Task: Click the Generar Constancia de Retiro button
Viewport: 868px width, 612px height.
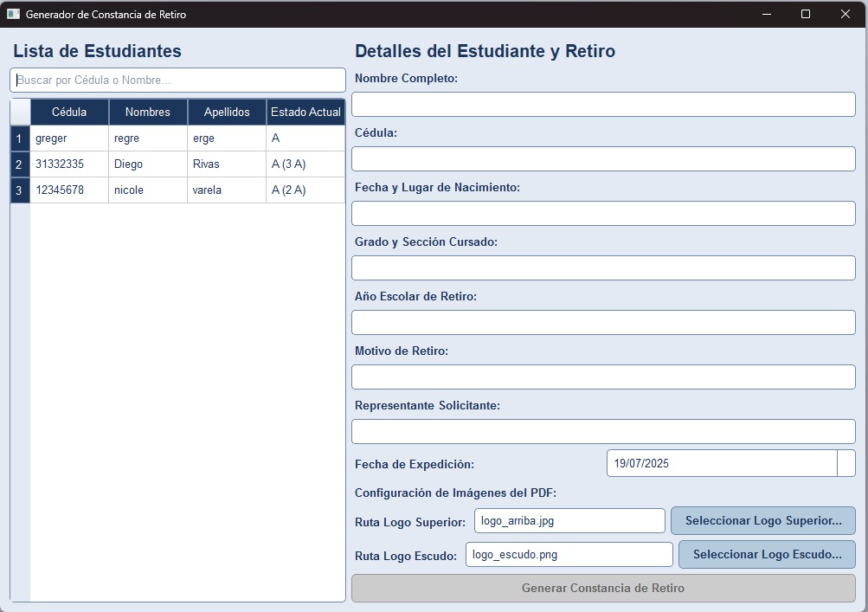Action: pos(602,588)
